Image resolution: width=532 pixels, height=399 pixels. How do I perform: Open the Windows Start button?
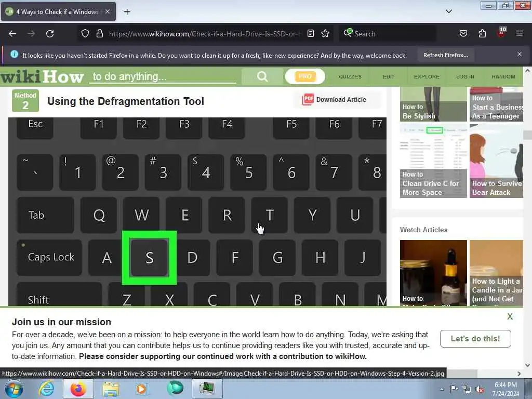tap(14, 389)
